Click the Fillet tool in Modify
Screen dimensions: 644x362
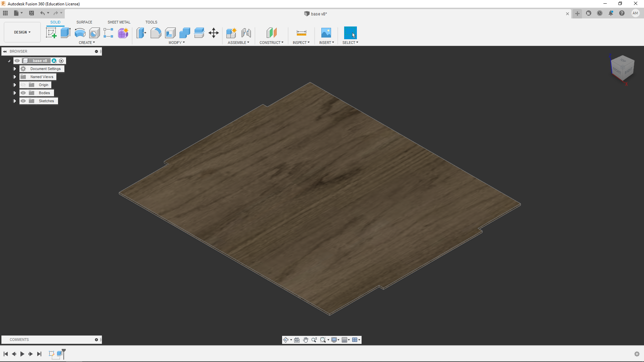click(156, 33)
